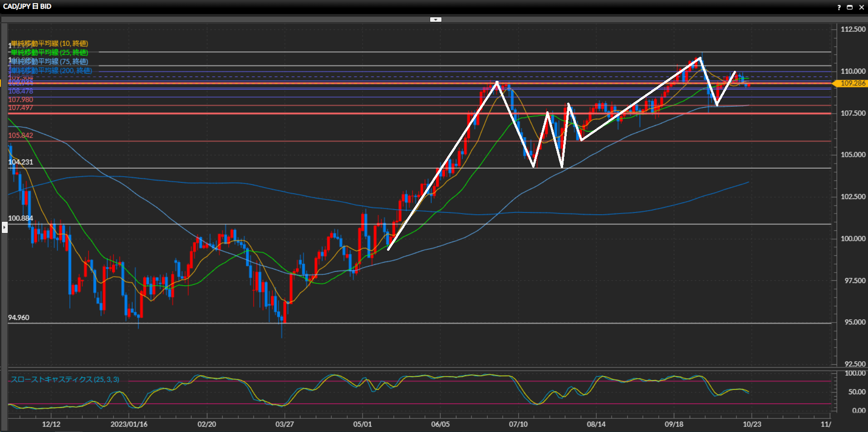Select the 104.231 horizontal line label
Viewport: 868px width, 432px height.
20,162
